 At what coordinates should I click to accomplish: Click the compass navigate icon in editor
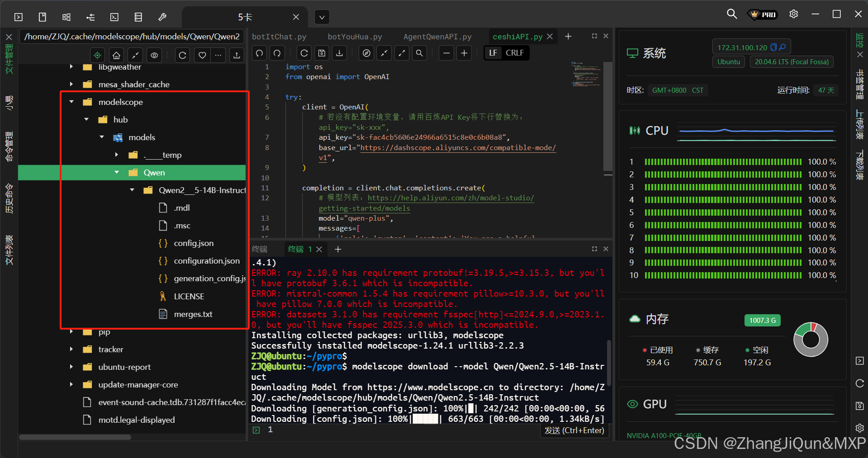tap(366, 53)
